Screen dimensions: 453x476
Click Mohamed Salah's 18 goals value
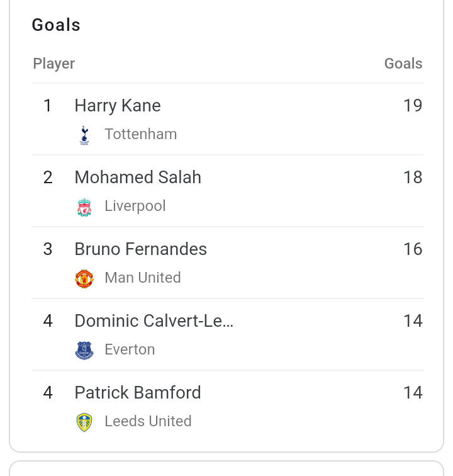tap(413, 178)
